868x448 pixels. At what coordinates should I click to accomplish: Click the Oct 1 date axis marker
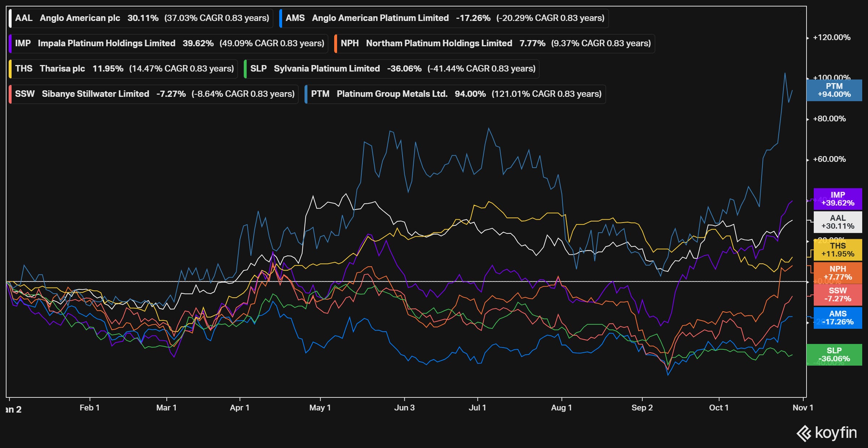point(719,408)
